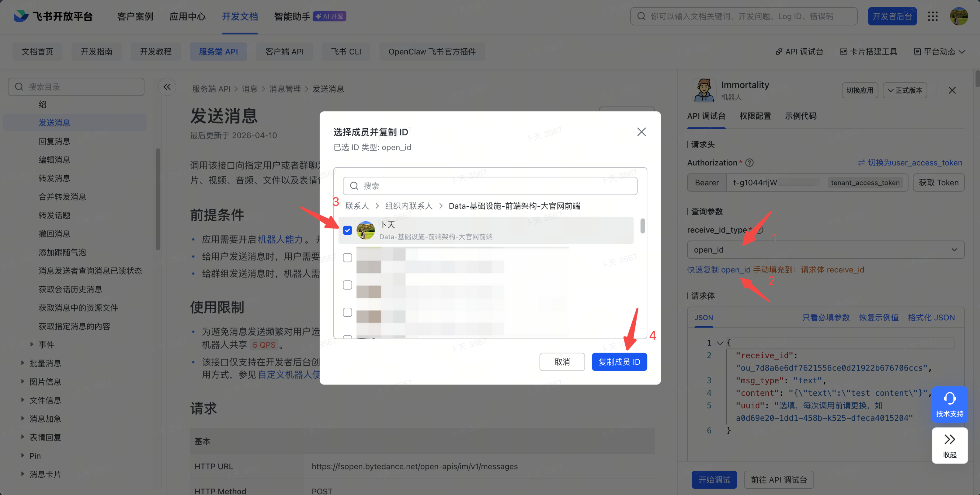Close the Immortality API debug panel
The image size is (980, 495).
(x=952, y=90)
